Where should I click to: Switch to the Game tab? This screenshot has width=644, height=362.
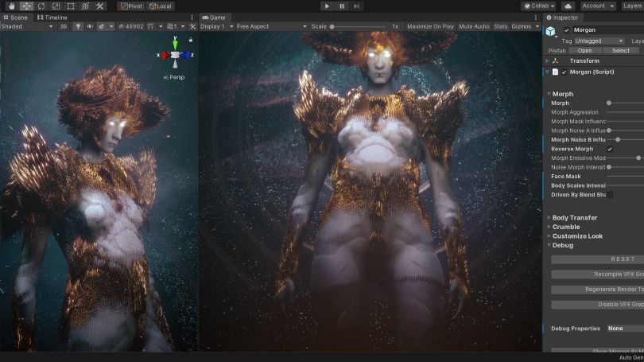(x=213, y=17)
